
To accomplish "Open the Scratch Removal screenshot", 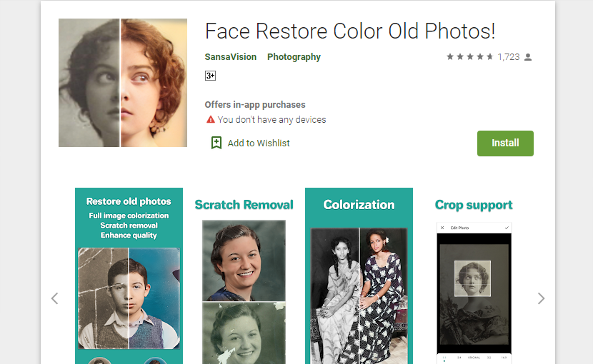I will pos(244,276).
